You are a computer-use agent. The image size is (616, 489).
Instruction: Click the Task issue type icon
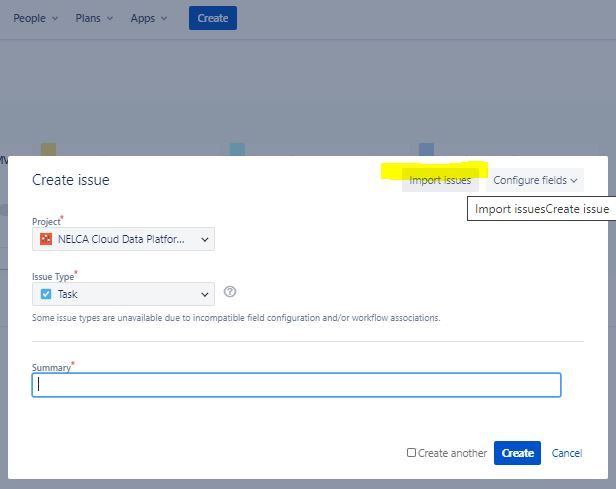(x=46, y=294)
